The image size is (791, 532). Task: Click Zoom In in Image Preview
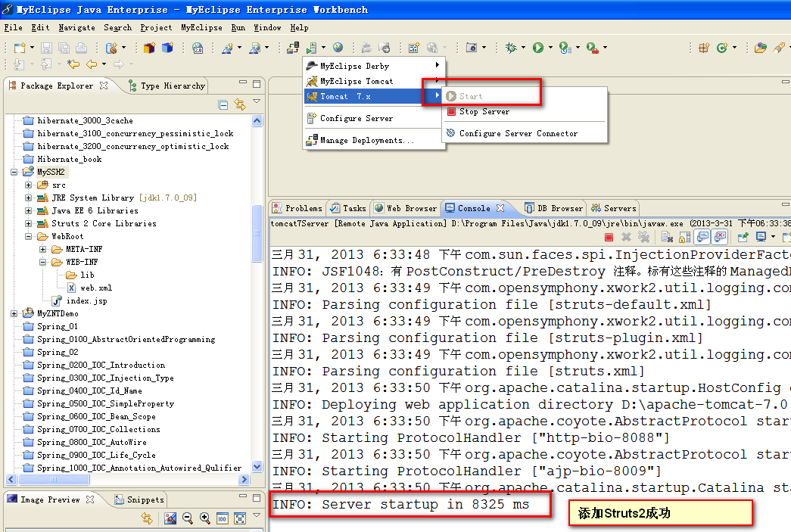click(205, 518)
